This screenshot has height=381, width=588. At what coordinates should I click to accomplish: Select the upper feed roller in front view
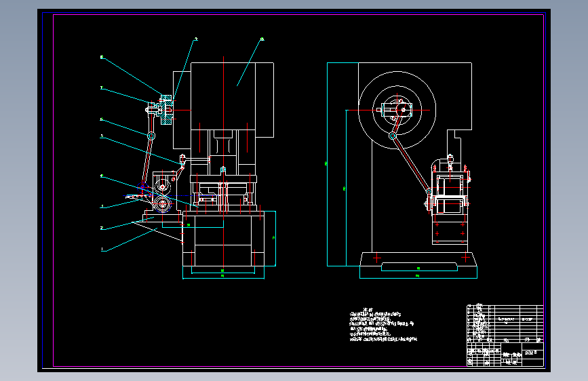pyautogui.click(x=162, y=186)
